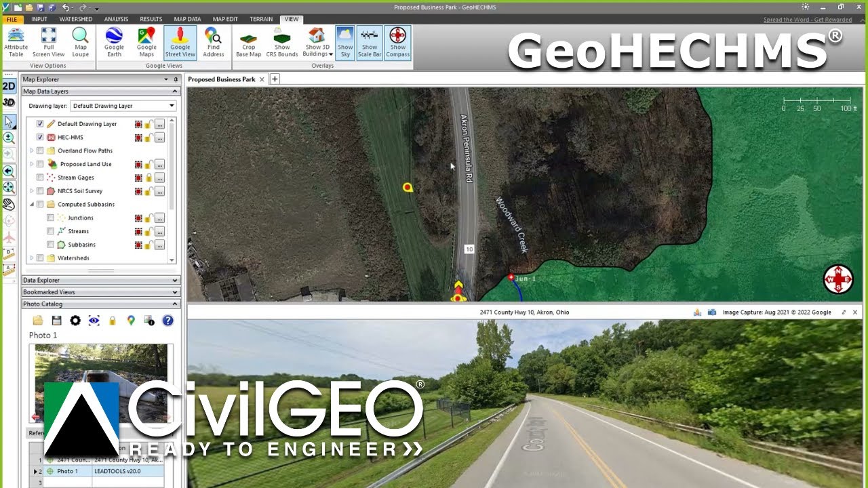Check NRCS Soil Survey checkbox
Viewport: 868px width, 488px height.
pyautogui.click(x=40, y=191)
